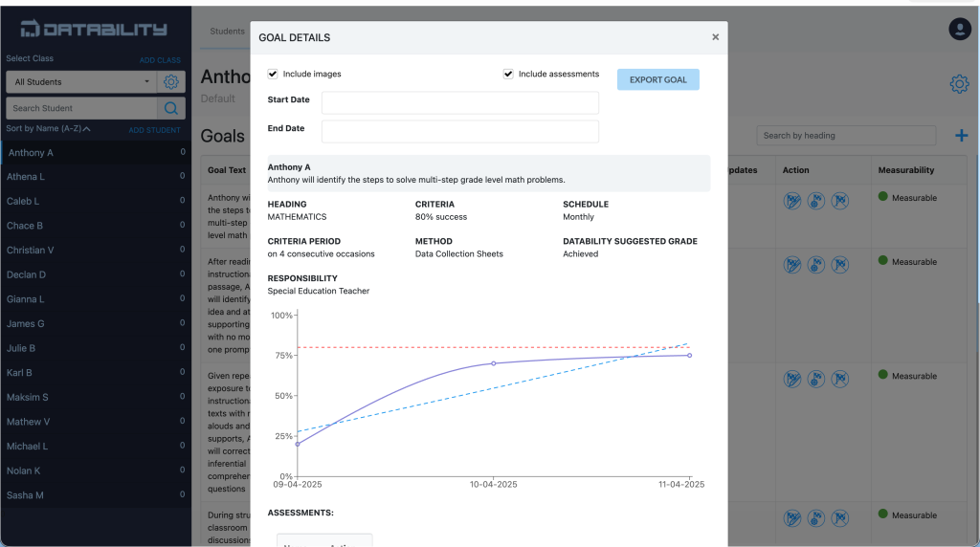Open the user profile avatar menu
Image resolution: width=980 pixels, height=547 pixels.
pos(959,29)
